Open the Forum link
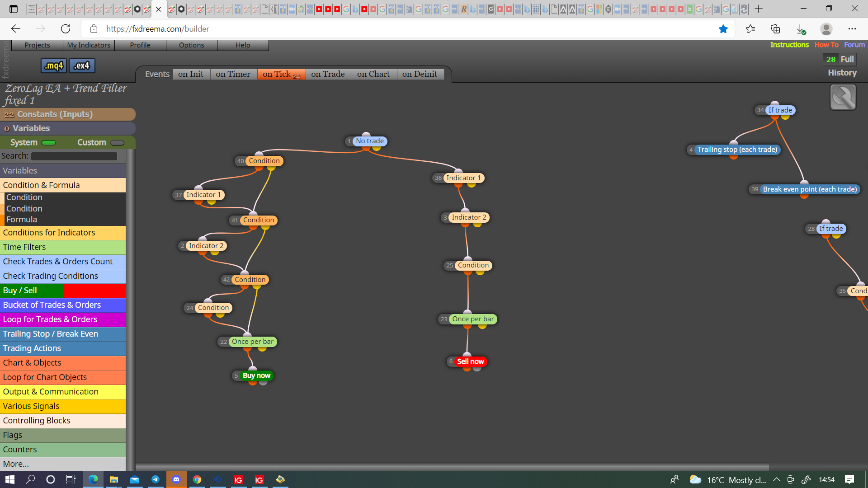The image size is (868, 488). tap(854, 45)
